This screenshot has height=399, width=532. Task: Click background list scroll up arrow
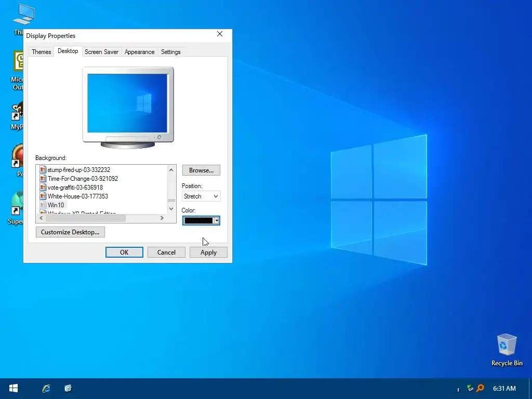pos(171,170)
